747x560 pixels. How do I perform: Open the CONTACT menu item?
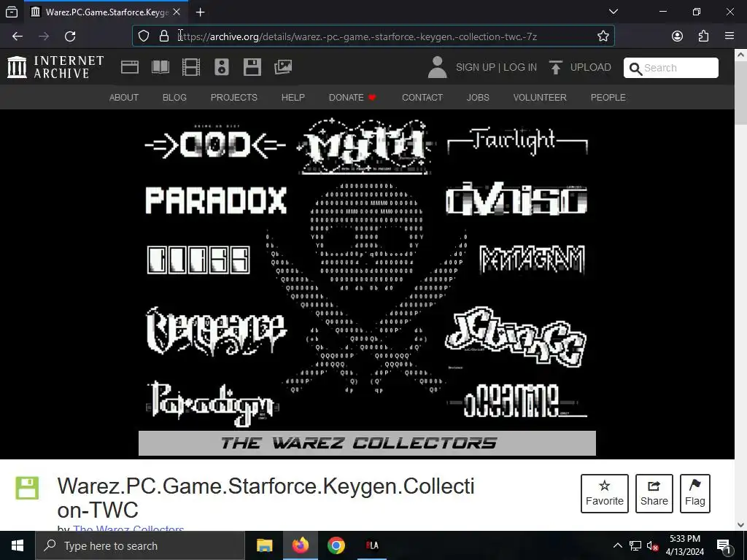422,98
